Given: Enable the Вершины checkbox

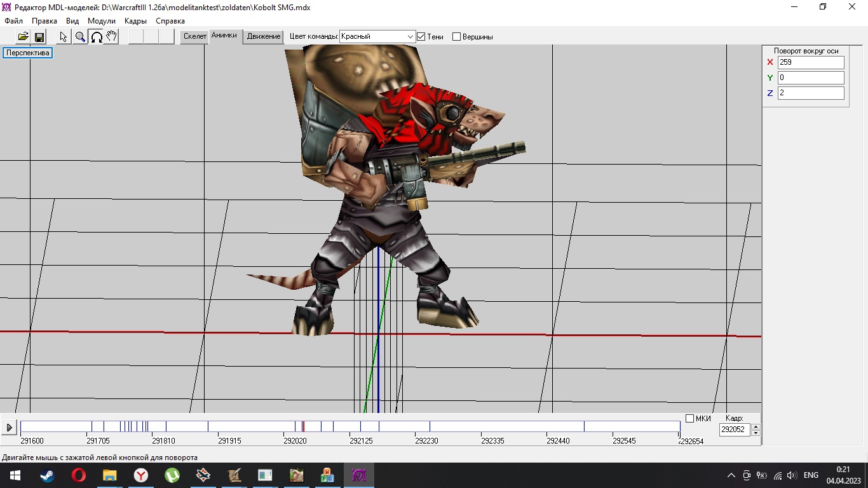Looking at the screenshot, I should [456, 37].
